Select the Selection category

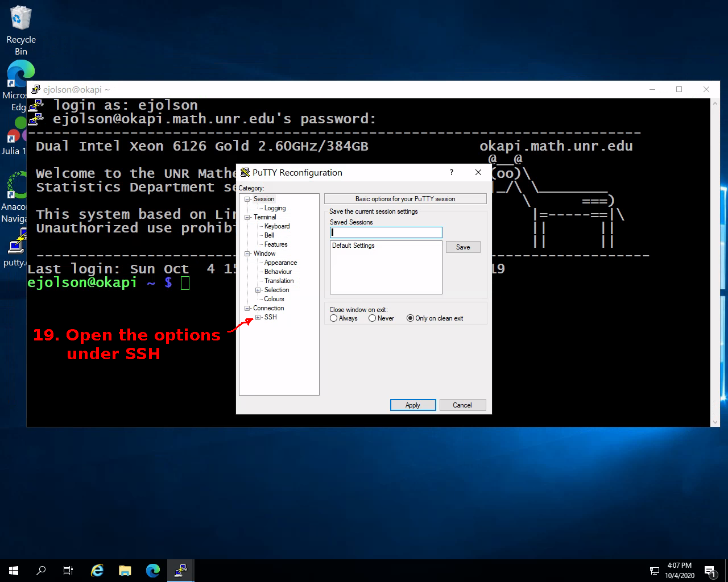(x=276, y=290)
